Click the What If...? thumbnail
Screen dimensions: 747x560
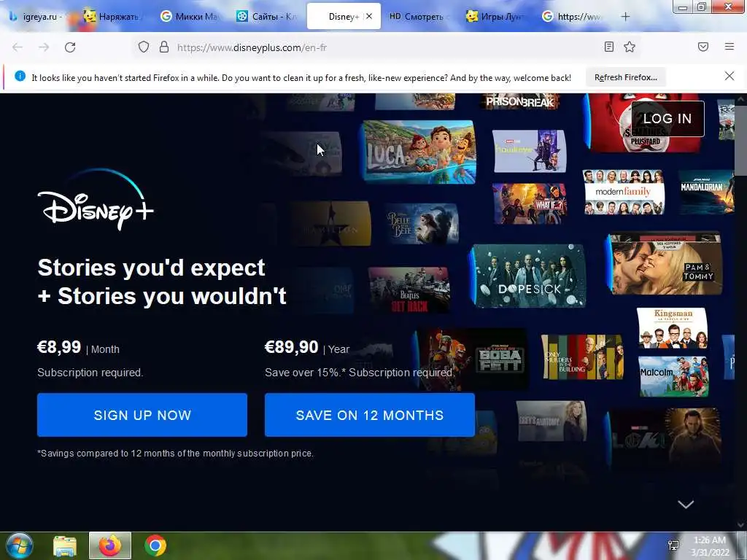click(x=530, y=203)
